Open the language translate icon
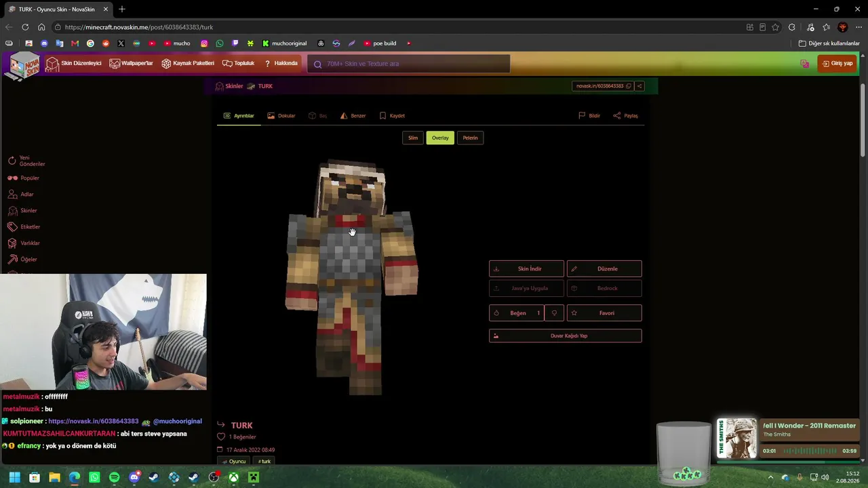Screen dimensions: 868x488 click(805, 64)
